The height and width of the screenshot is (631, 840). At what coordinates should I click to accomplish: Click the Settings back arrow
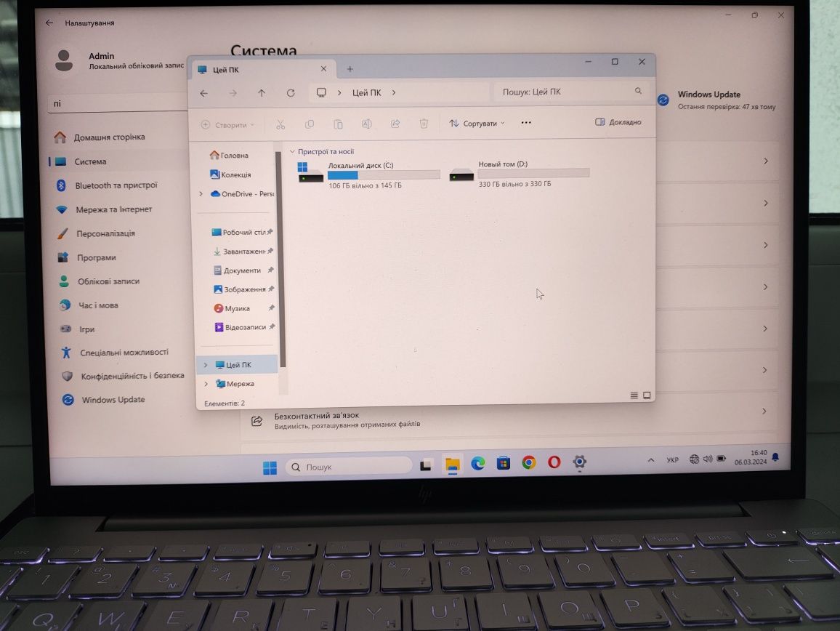point(49,23)
